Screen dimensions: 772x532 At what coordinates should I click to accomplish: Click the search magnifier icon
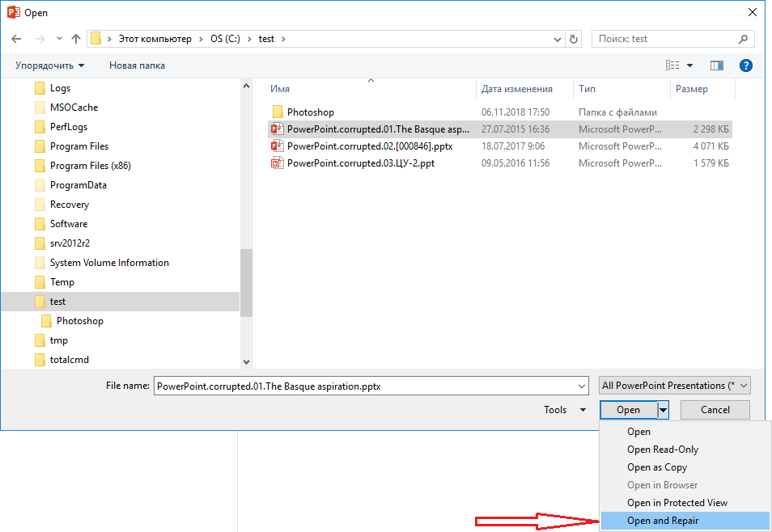coord(743,39)
